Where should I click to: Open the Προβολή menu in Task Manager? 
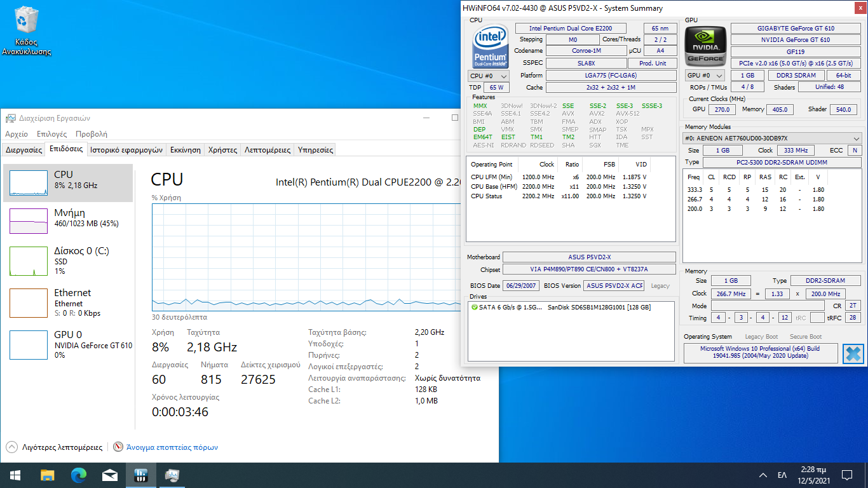coord(92,134)
